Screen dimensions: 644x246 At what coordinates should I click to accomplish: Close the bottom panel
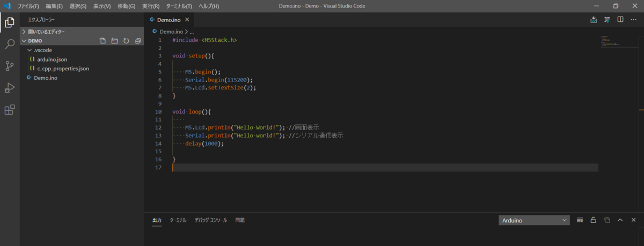point(633,220)
